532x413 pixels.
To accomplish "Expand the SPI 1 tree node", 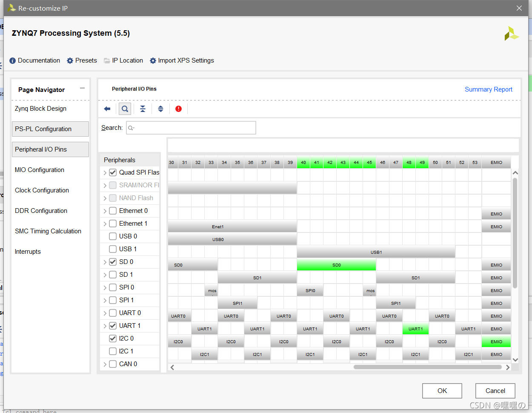I will pos(105,301).
